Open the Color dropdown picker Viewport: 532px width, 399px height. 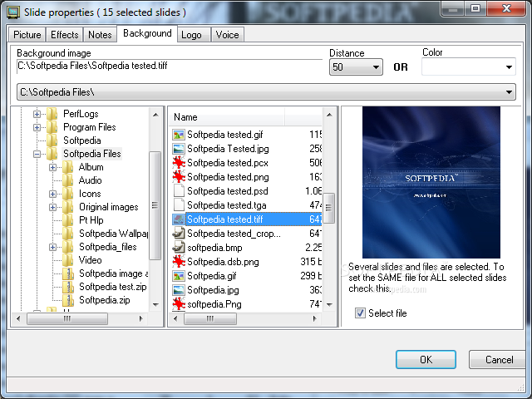pos(469,66)
